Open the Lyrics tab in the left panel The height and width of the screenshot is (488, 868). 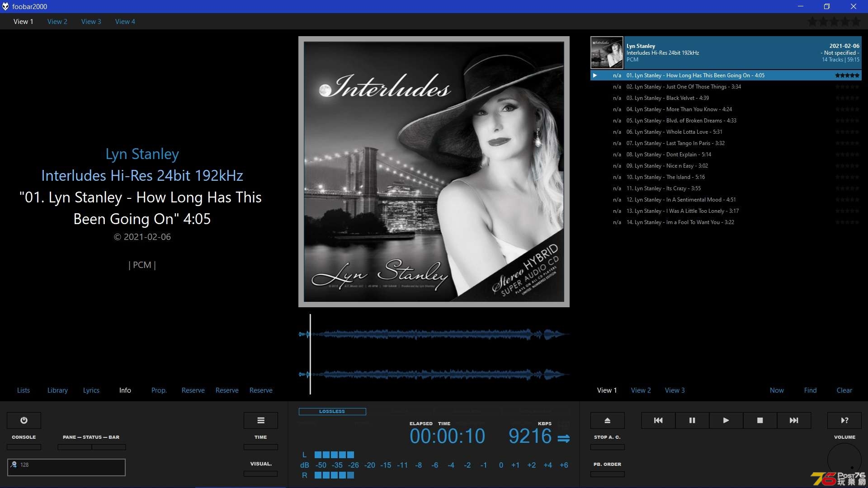tap(91, 390)
